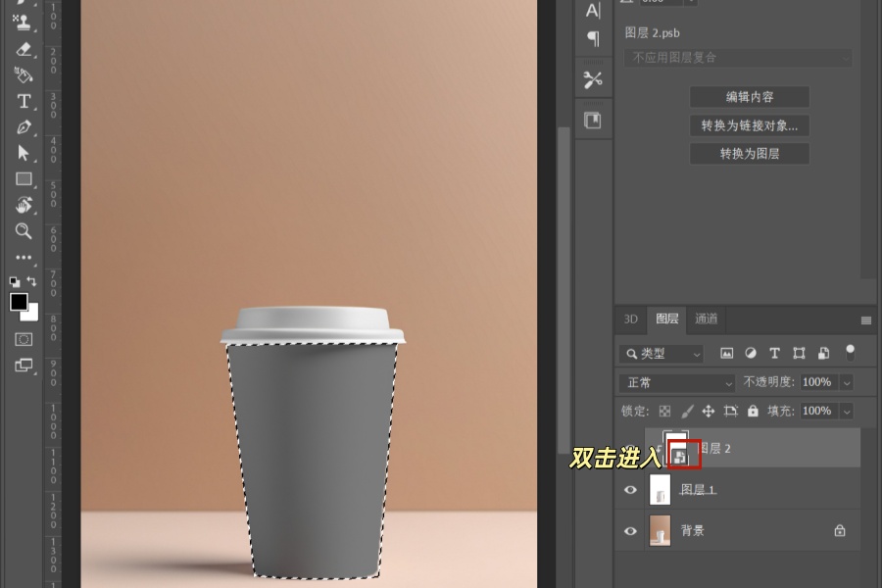The height and width of the screenshot is (588, 882).
Task: Select the 背景 layer thumbnail
Action: point(660,530)
